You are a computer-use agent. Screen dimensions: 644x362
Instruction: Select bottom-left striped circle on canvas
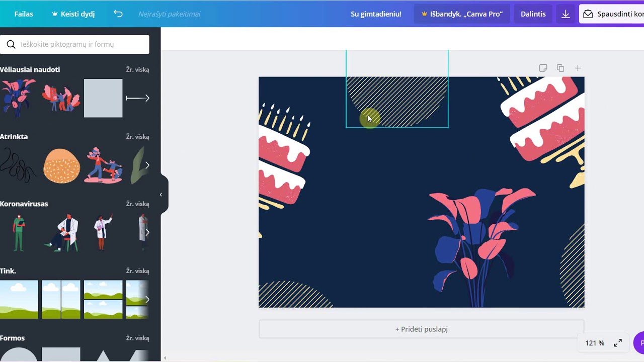click(x=295, y=295)
